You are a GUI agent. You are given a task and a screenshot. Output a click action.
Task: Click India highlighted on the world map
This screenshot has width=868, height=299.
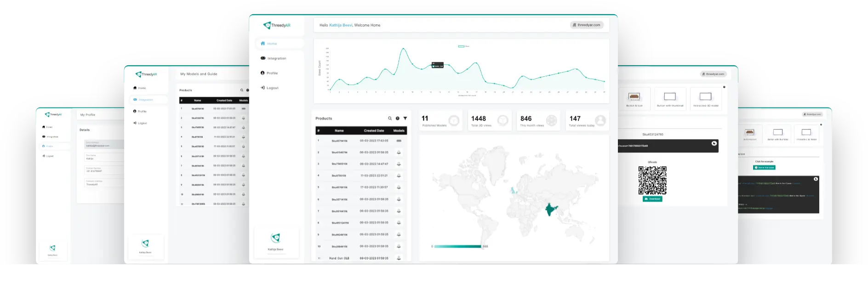[x=550, y=209]
